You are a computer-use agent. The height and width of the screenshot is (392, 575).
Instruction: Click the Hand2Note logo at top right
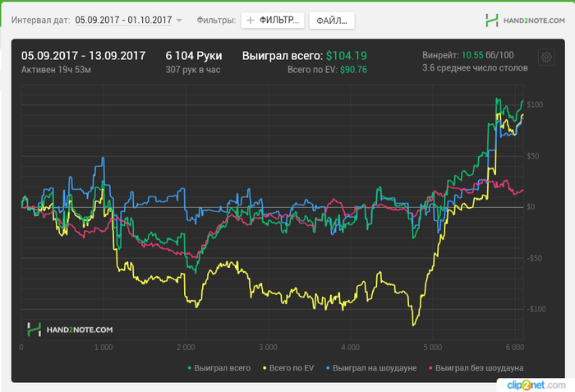525,21
